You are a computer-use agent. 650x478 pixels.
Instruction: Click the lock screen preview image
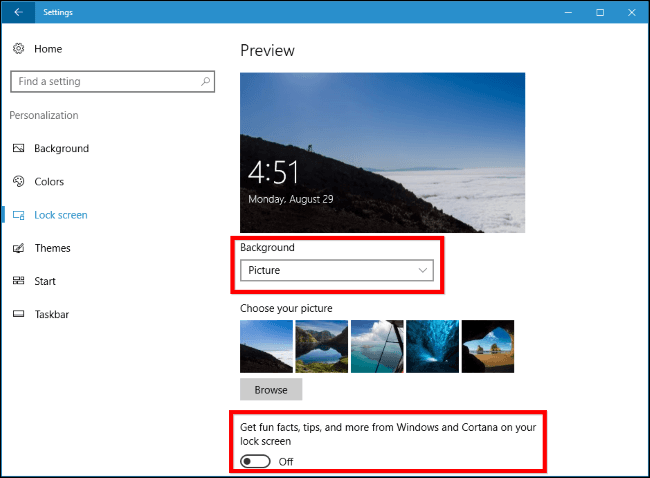(x=382, y=153)
